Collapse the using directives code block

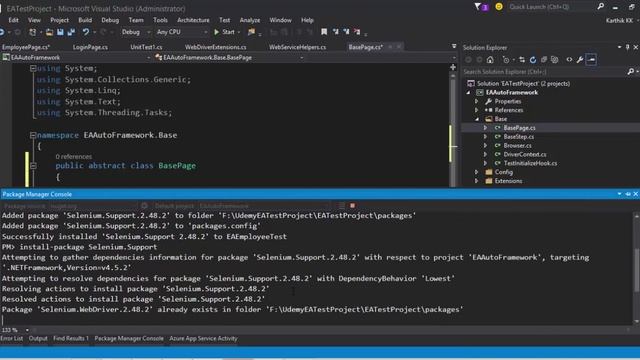33,69
